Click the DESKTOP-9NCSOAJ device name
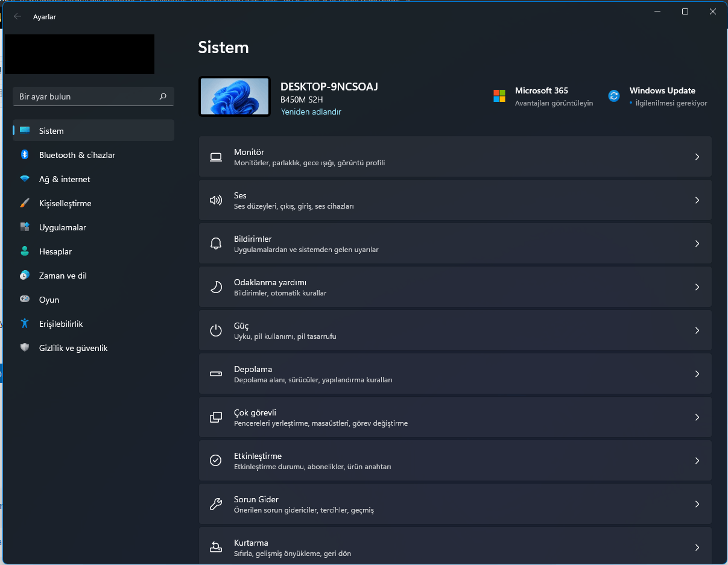This screenshot has width=728, height=565. pyautogui.click(x=329, y=87)
